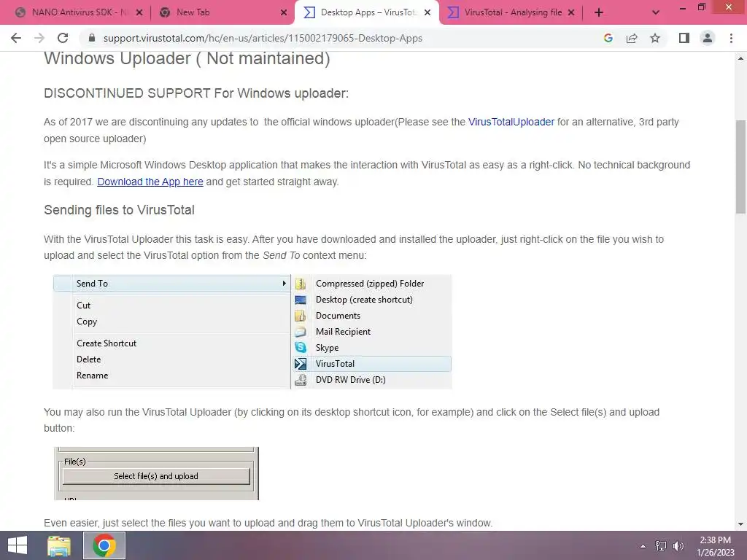747x560 pixels.
Task: Click the Chrome taskbar icon
Action: pyautogui.click(x=104, y=545)
